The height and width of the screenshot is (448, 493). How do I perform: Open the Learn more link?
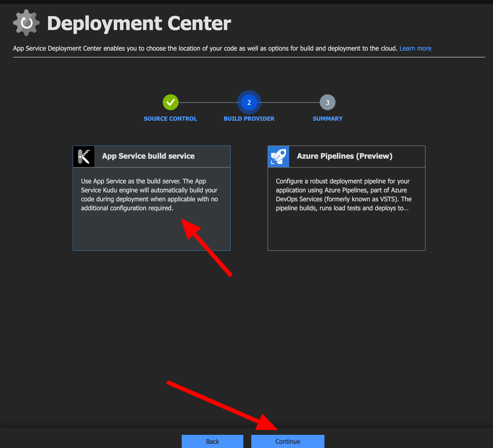click(415, 48)
